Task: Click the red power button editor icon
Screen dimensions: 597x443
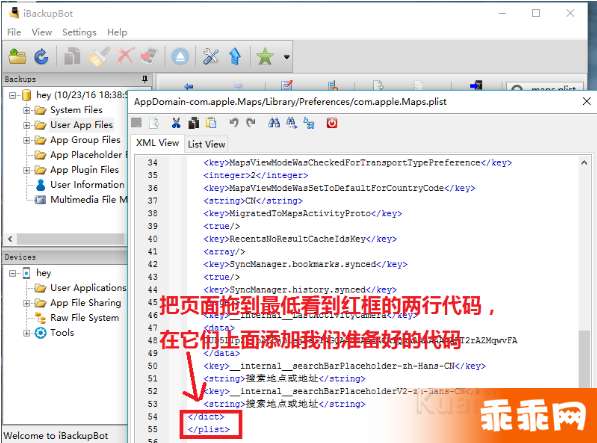Action: coord(332,123)
